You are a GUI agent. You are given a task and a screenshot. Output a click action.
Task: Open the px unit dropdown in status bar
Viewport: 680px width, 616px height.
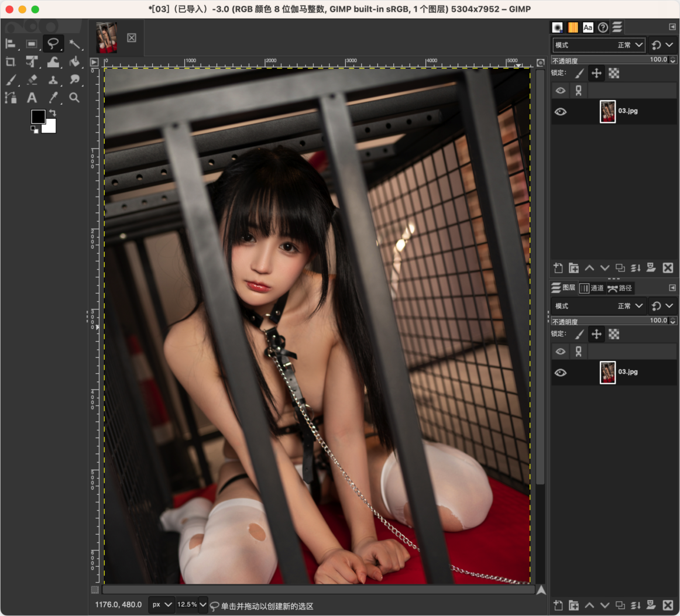[x=162, y=604]
